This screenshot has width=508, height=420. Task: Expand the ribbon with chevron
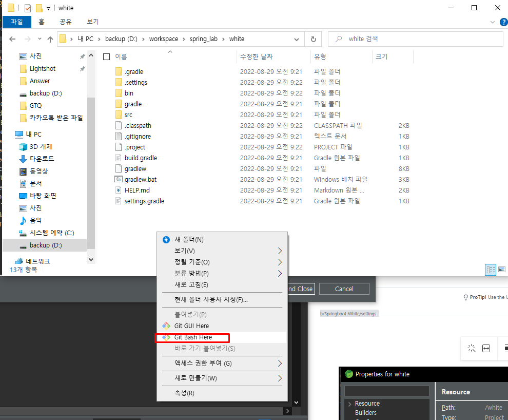coord(493,22)
